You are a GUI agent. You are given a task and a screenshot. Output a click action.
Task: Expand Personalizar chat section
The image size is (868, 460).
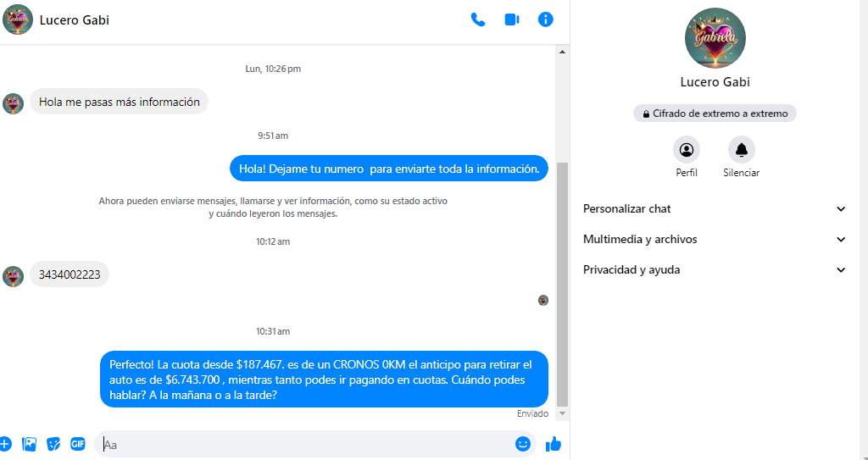point(715,208)
